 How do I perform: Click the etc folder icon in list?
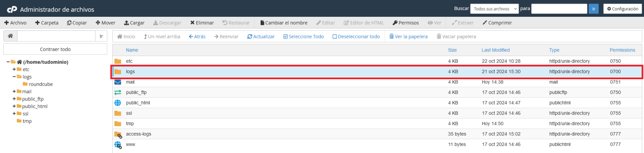click(x=118, y=61)
